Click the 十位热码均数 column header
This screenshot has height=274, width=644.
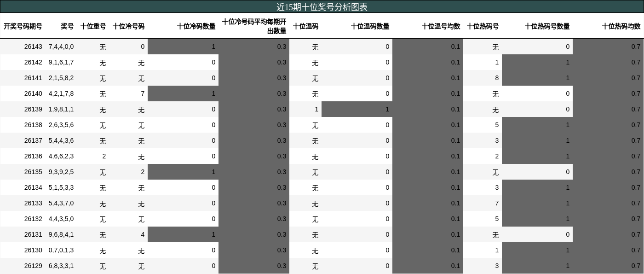pyautogui.click(x=621, y=26)
